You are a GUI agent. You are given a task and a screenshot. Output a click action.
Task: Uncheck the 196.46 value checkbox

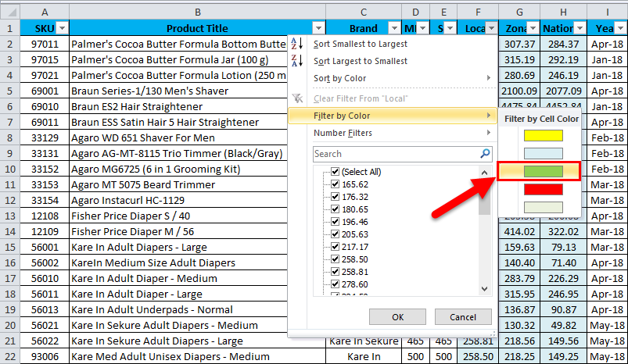[336, 222]
